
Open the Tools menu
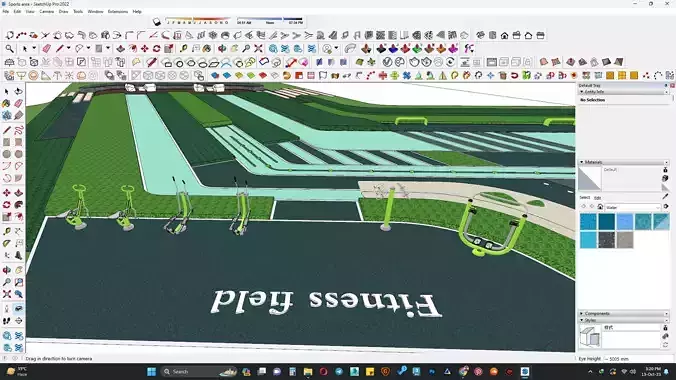[x=78, y=12]
